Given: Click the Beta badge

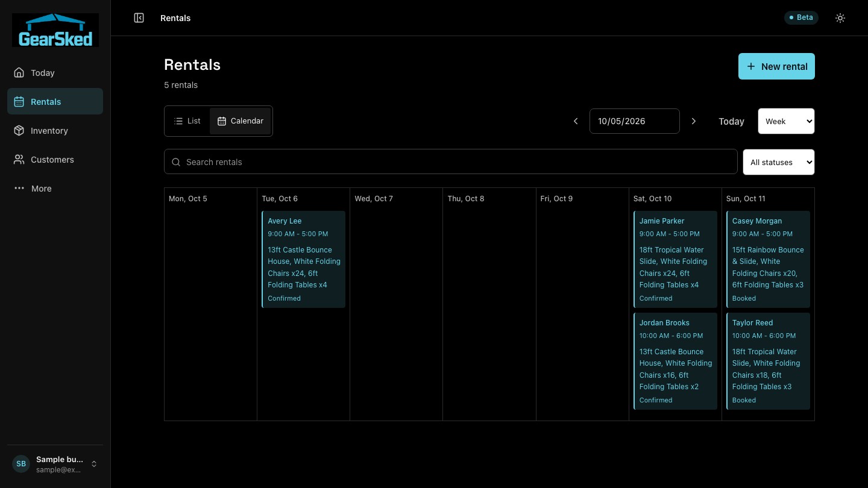Looking at the screenshot, I should [x=801, y=17].
